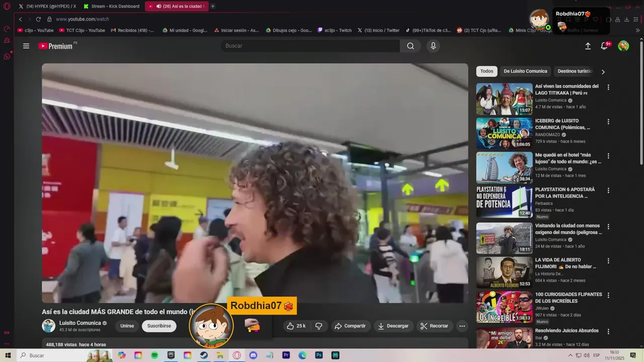Open the Mi unidad Google Drive bookmark
Image resolution: width=644 pixels, height=362 pixels.
pos(184,30)
